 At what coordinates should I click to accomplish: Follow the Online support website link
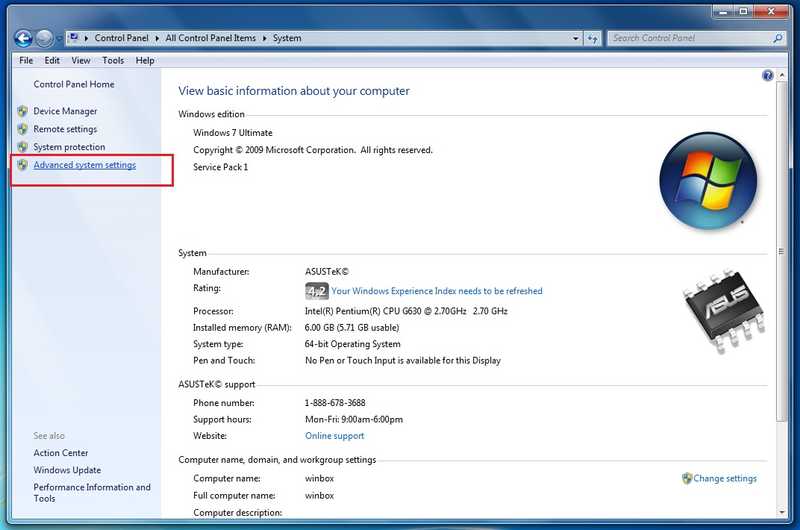(334, 436)
